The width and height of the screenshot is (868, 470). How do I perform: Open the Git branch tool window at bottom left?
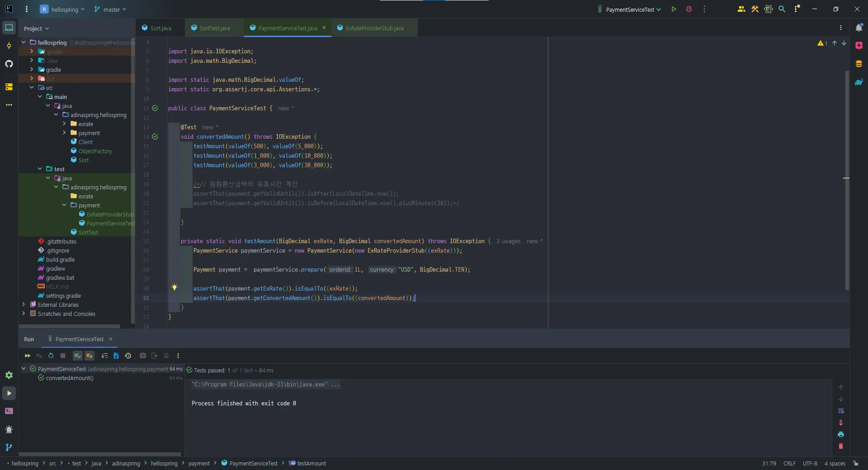9,447
